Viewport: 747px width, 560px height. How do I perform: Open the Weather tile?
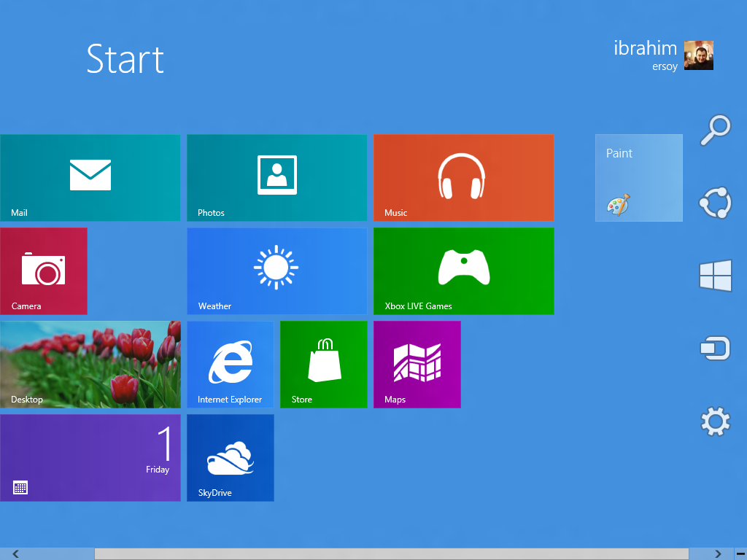click(x=276, y=271)
